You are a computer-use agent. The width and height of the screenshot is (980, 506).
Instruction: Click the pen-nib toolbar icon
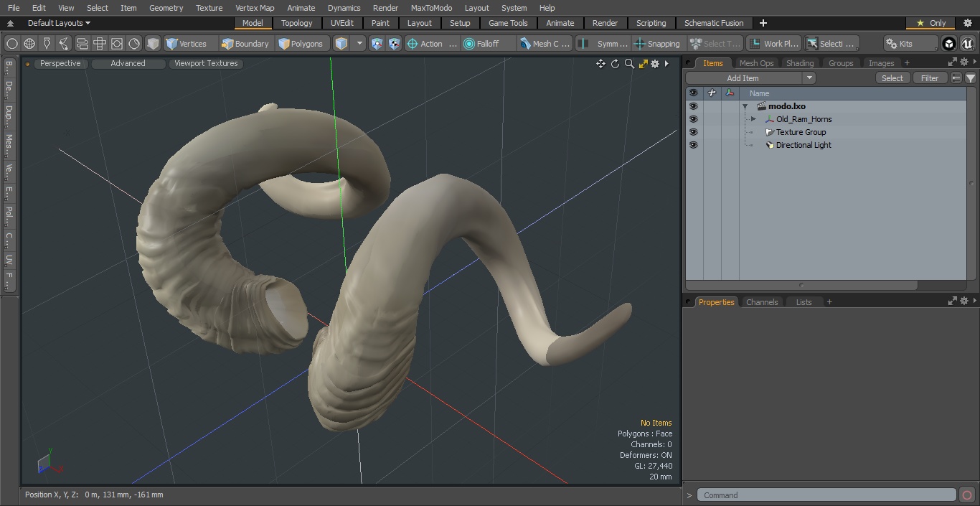tap(47, 44)
